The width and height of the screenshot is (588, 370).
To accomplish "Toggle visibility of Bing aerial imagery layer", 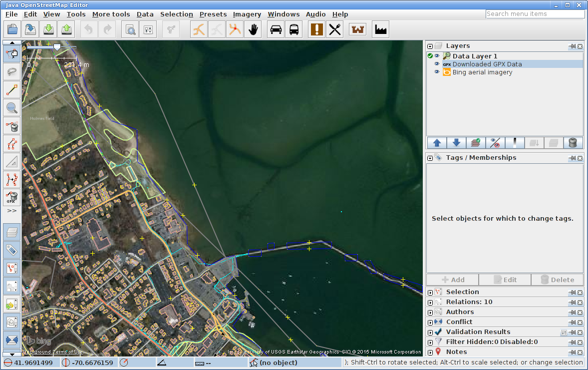I will coord(437,72).
